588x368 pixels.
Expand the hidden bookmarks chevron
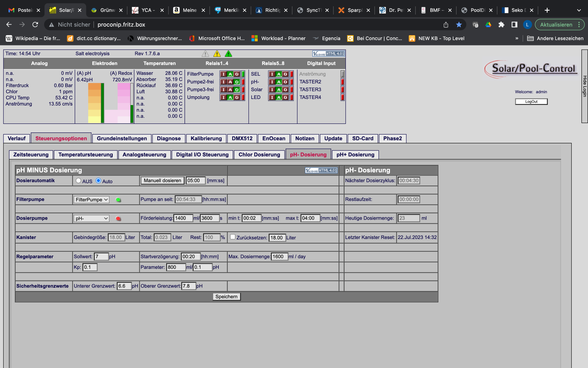pyautogui.click(x=517, y=38)
